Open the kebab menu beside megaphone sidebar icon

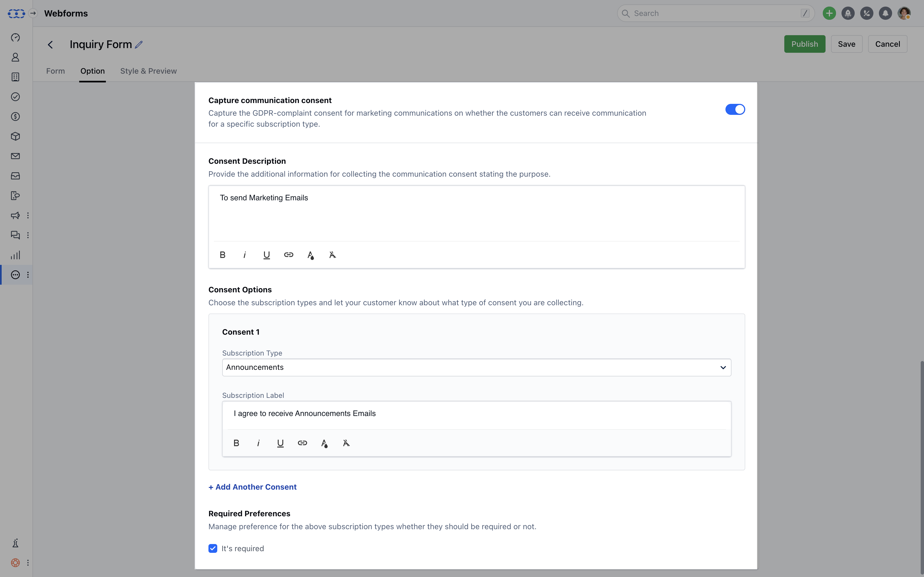(28, 216)
